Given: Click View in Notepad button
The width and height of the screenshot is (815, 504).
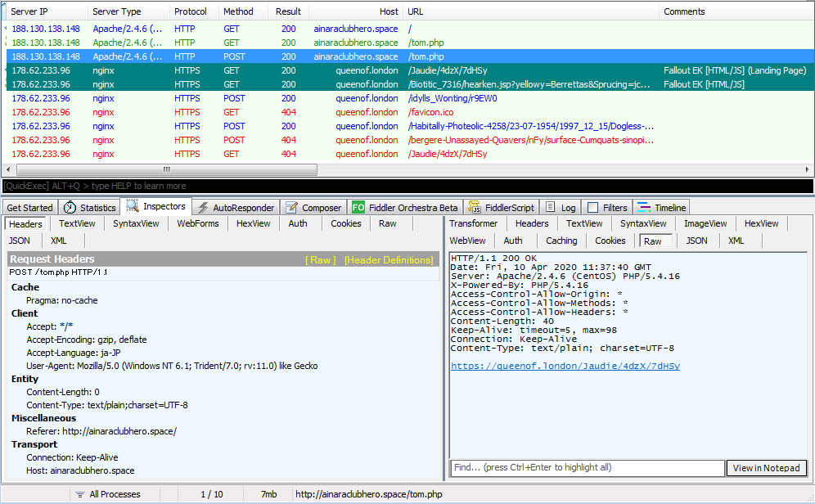Looking at the screenshot, I should tap(766, 468).
